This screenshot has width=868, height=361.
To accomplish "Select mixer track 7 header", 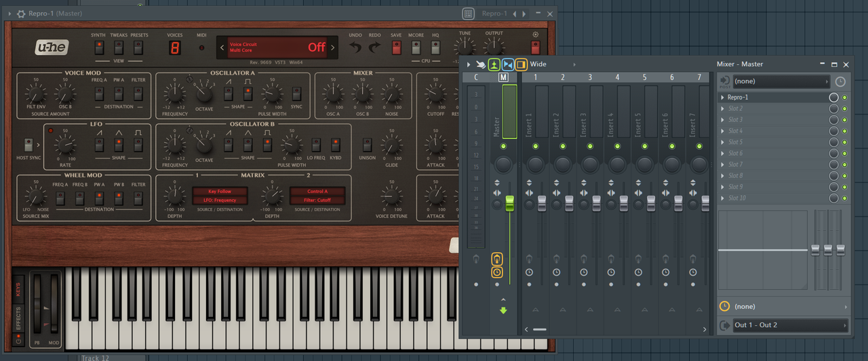I will click(699, 77).
